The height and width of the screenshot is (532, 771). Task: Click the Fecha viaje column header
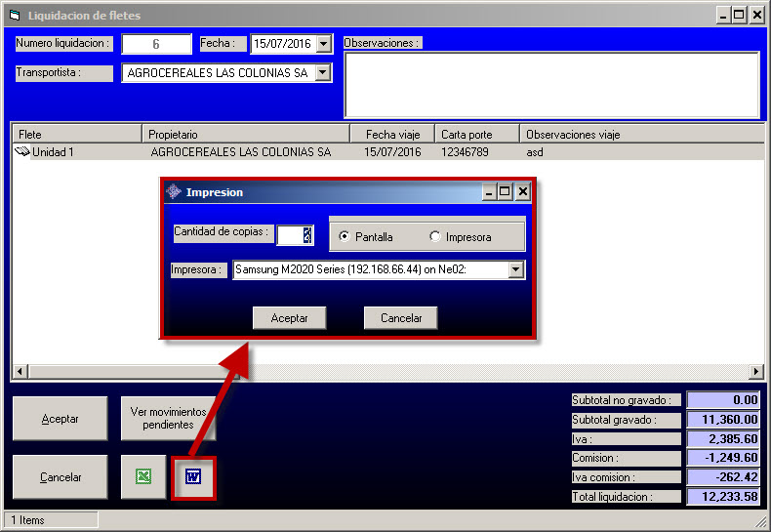(391, 134)
